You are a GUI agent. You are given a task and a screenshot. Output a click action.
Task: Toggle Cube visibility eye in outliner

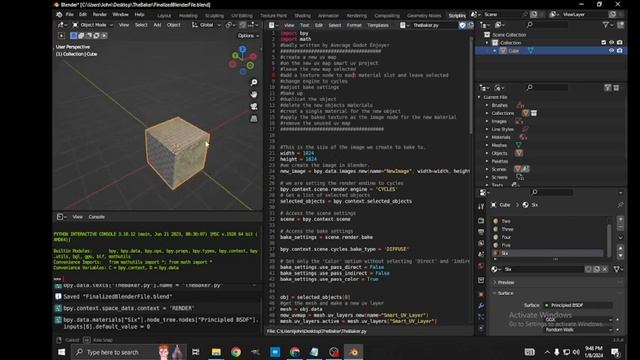[x=611, y=51]
